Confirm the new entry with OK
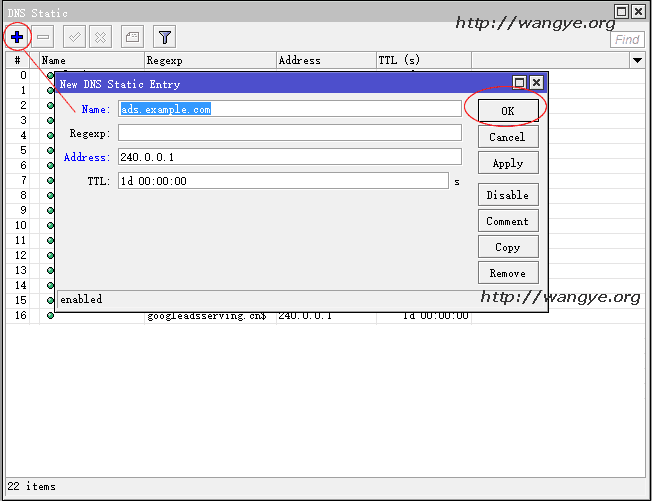The height and width of the screenshot is (501, 652). click(508, 111)
